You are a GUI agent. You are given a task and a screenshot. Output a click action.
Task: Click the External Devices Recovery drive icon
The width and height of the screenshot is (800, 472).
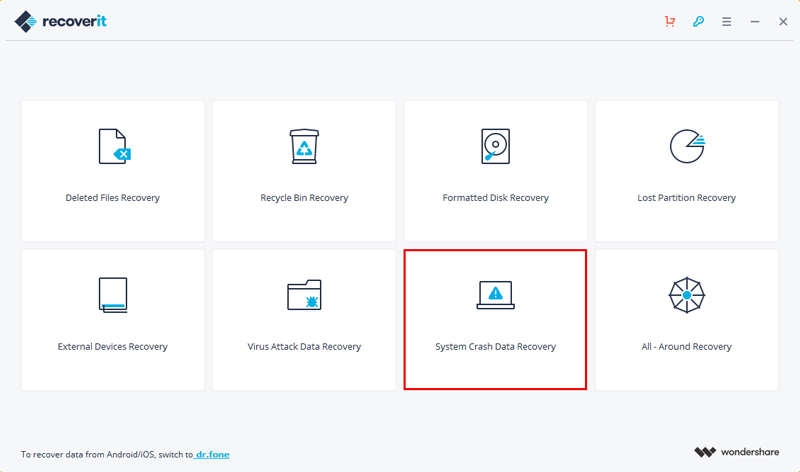113,295
